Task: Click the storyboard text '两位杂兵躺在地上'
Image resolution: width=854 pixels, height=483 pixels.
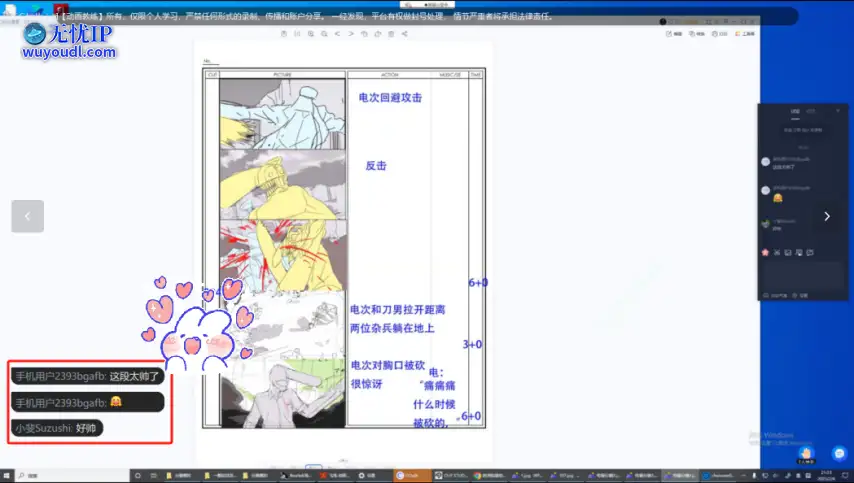Action: click(392, 328)
